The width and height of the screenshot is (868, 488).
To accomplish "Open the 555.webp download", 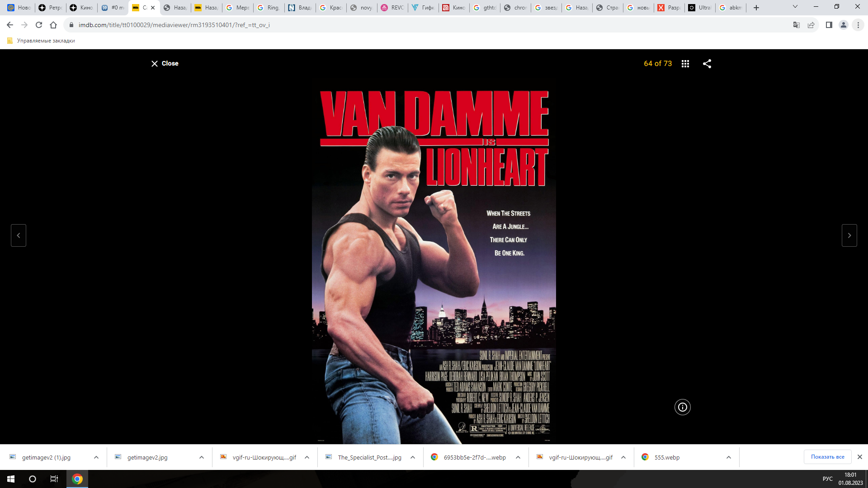I will click(667, 457).
